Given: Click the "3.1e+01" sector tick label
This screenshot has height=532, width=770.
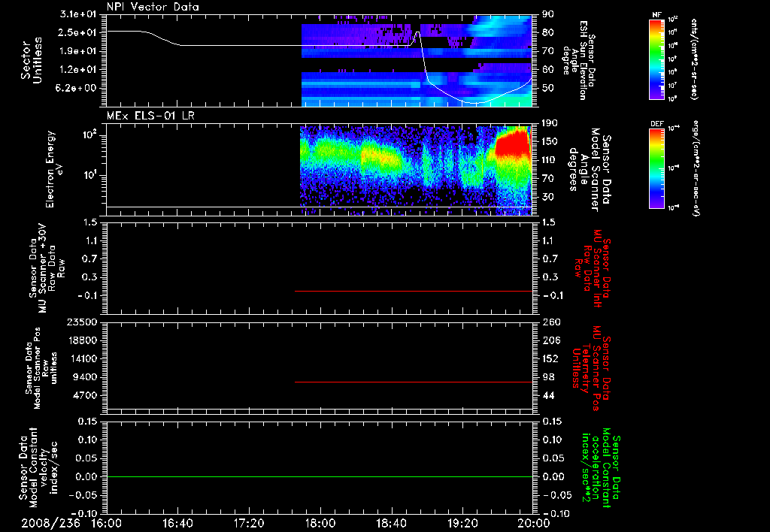Looking at the screenshot, I should click(x=78, y=14).
